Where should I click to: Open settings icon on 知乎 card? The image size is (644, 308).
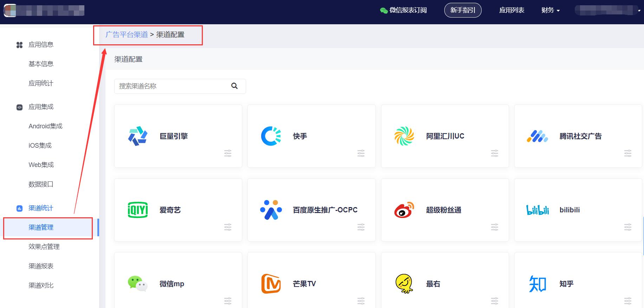point(628,301)
